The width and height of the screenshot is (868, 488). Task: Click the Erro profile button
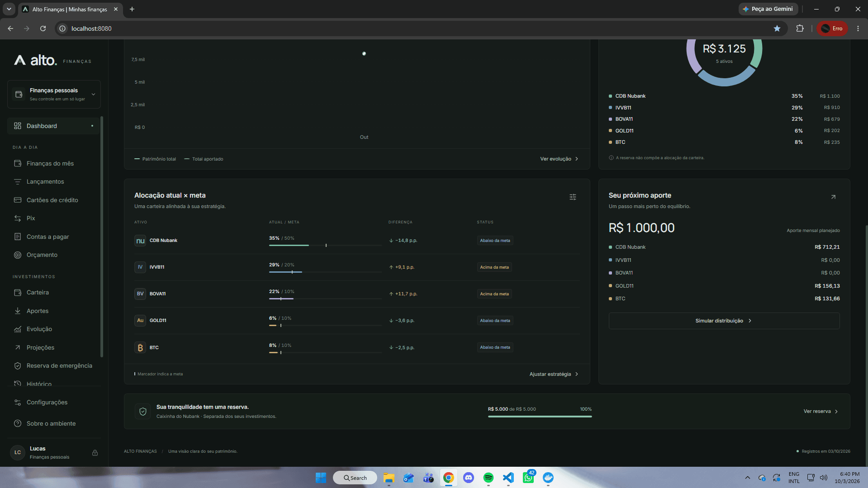(832, 28)
